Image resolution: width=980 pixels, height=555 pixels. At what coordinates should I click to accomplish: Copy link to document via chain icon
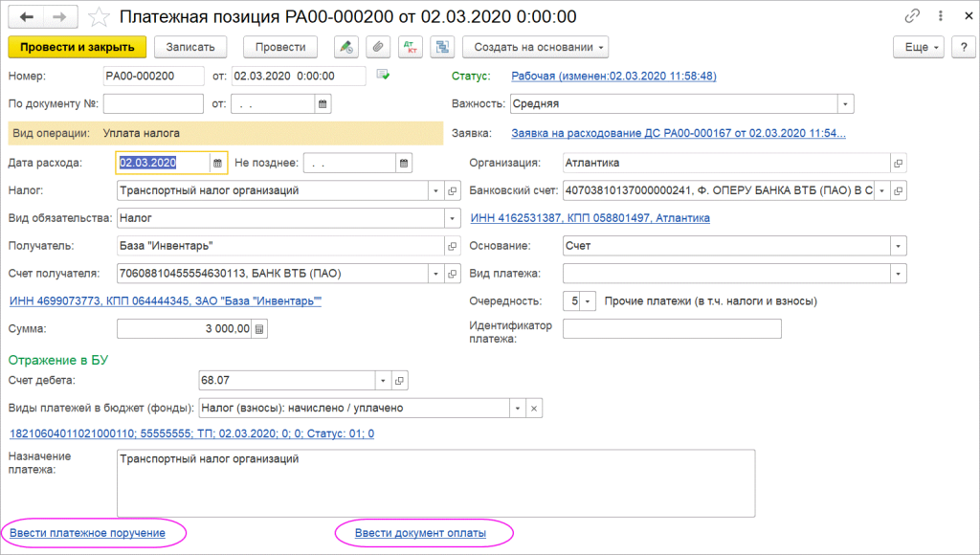tap(912, 17)
